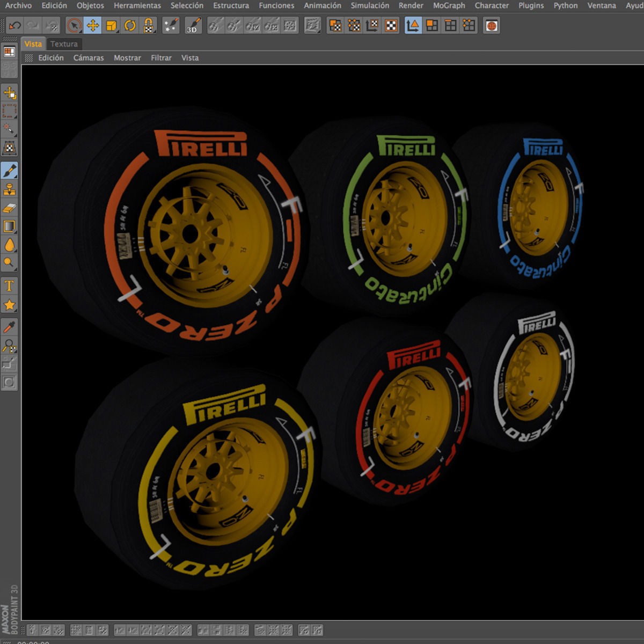Select the rectangle selection tool in sidebar
This screenshot has width=644, height=644.
pos(9,111)
